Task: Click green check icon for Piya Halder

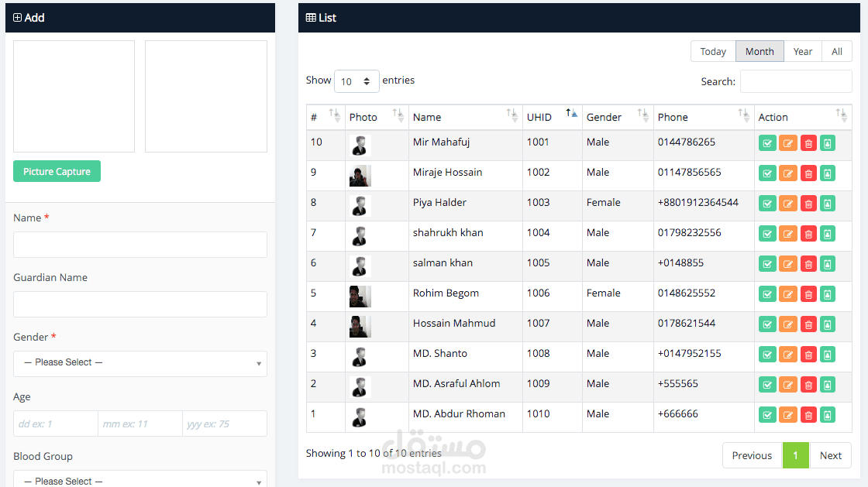Action: 767,204
